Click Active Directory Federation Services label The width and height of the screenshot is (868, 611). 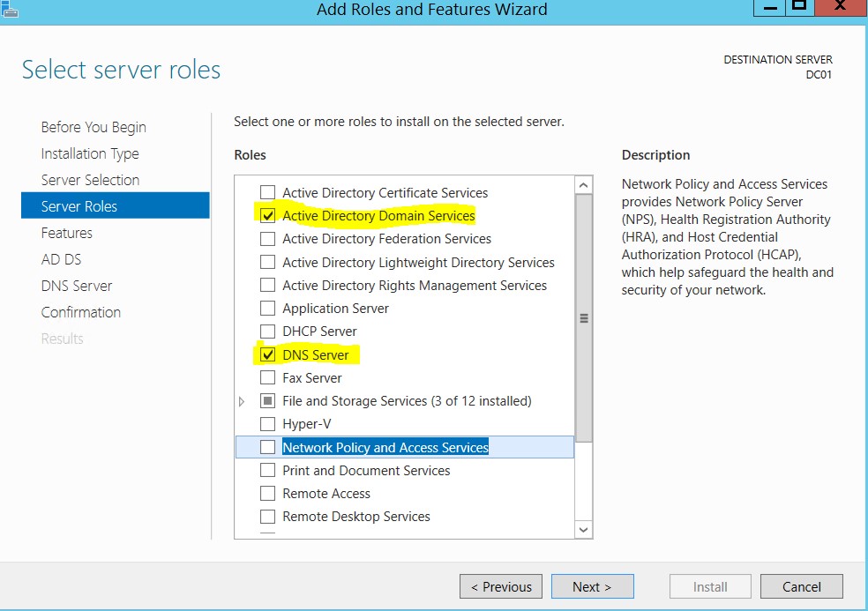point(387,239)
